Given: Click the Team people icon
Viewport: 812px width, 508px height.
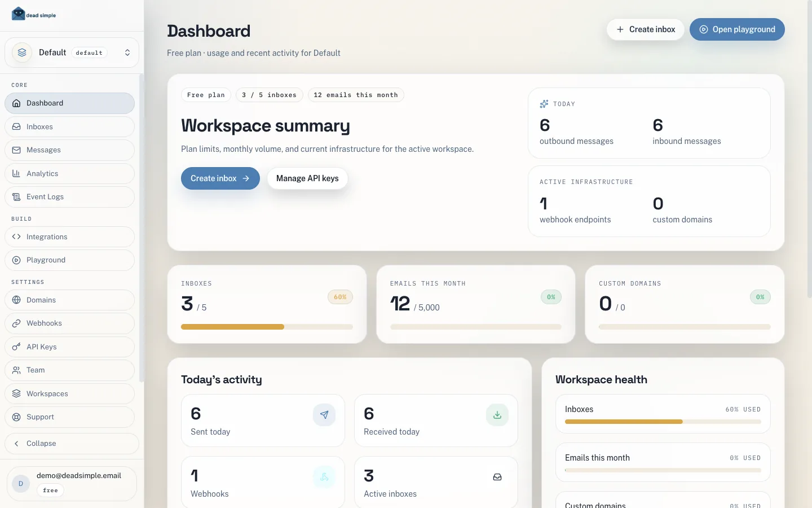Looking at the screenshot, I should [16, 370].
